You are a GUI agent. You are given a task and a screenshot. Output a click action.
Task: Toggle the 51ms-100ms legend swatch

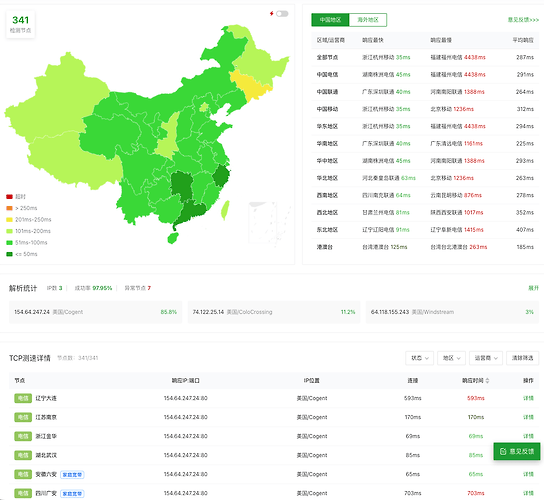(x=9, y=243)
